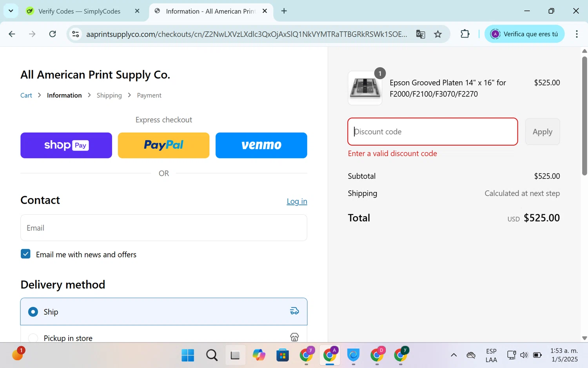Click the OneDrive cloud tray icon
This screenshot has height=368, width=588.
(471, 355)
